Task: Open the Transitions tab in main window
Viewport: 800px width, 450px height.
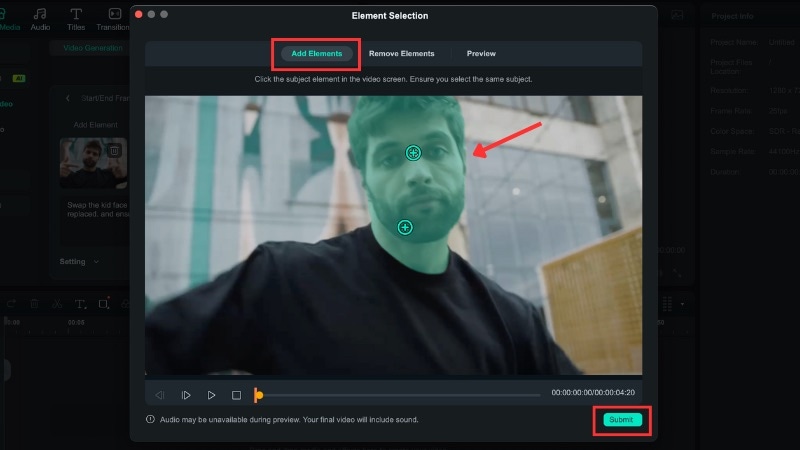Action: [113, 19]
